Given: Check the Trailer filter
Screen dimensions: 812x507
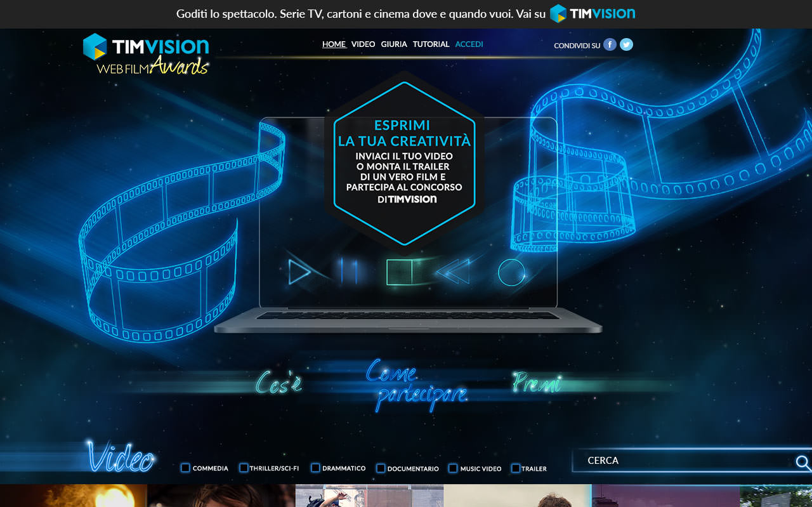Looking at the screenshot, I should tap(516, 468).
